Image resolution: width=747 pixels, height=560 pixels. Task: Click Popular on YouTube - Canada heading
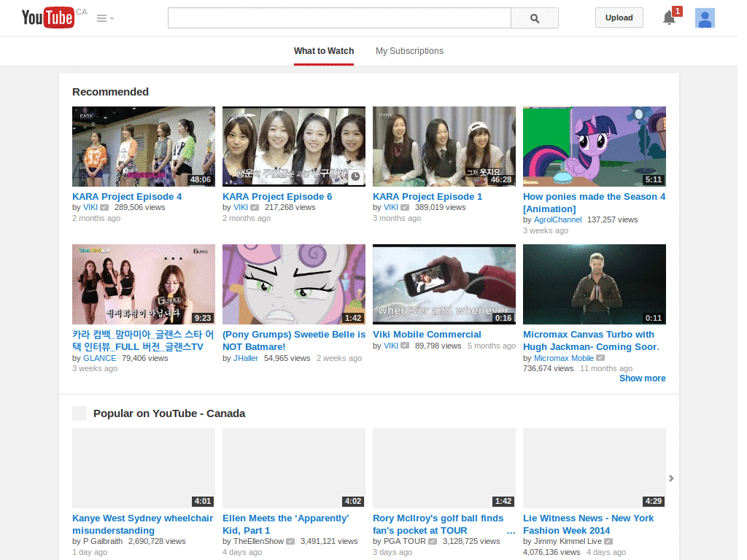pos(169,413)
